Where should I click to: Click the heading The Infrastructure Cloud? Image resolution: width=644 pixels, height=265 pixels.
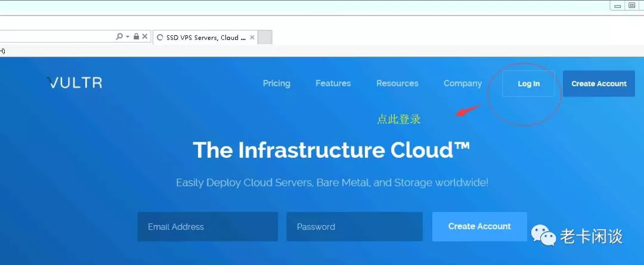pos(332,149)
